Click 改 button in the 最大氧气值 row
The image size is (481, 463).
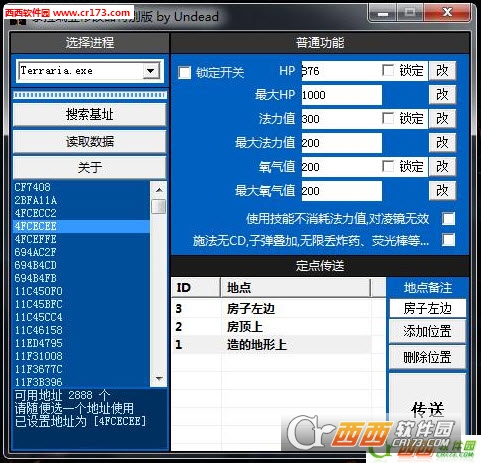click(442, 191)
